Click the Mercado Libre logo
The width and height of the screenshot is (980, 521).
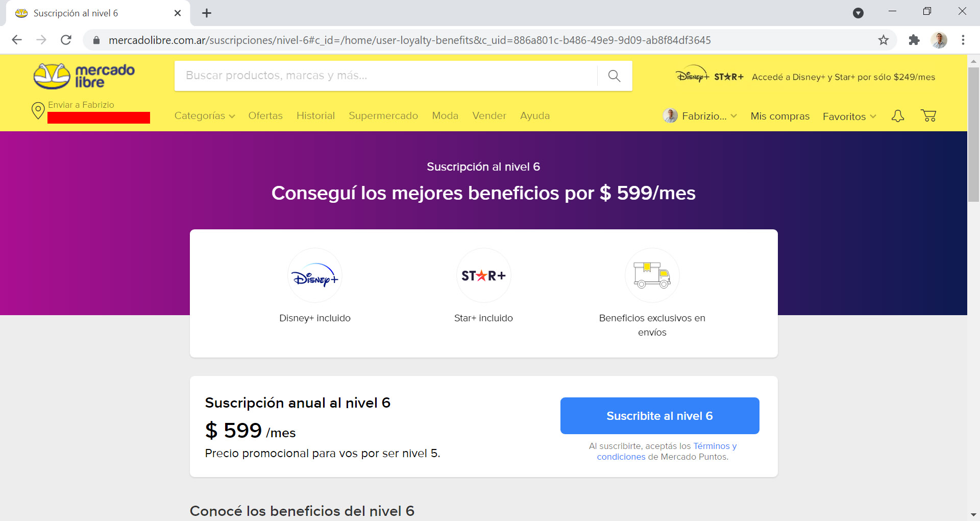tap(84, 76)
